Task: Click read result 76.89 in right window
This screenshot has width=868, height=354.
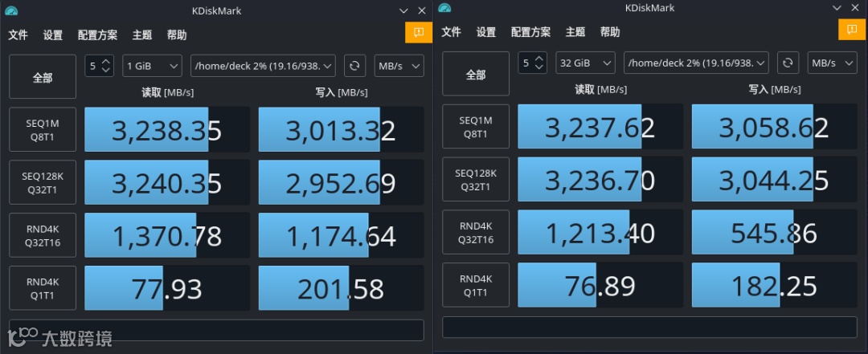Action: 600,285
